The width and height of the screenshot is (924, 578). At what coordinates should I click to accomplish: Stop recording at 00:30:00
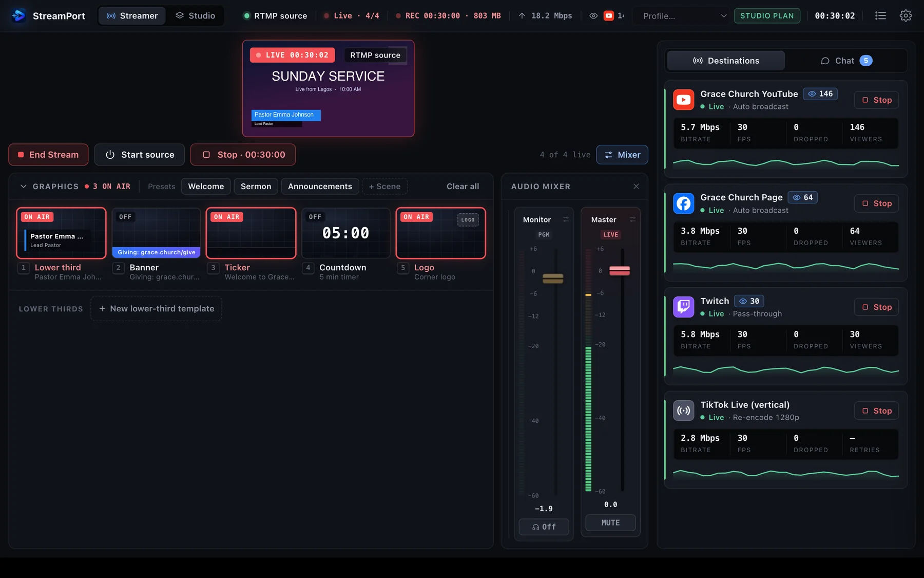pos(243,155)
